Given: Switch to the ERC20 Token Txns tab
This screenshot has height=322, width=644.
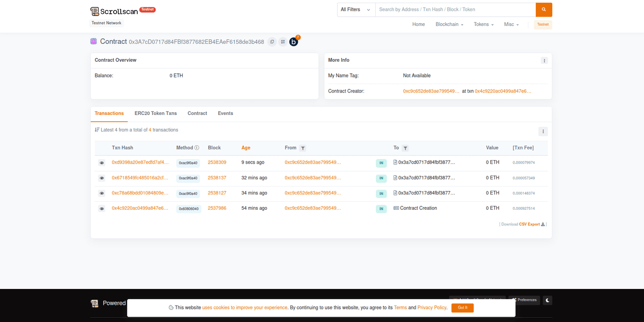Looking at the screenshot, I should click(x=156, y=114).
